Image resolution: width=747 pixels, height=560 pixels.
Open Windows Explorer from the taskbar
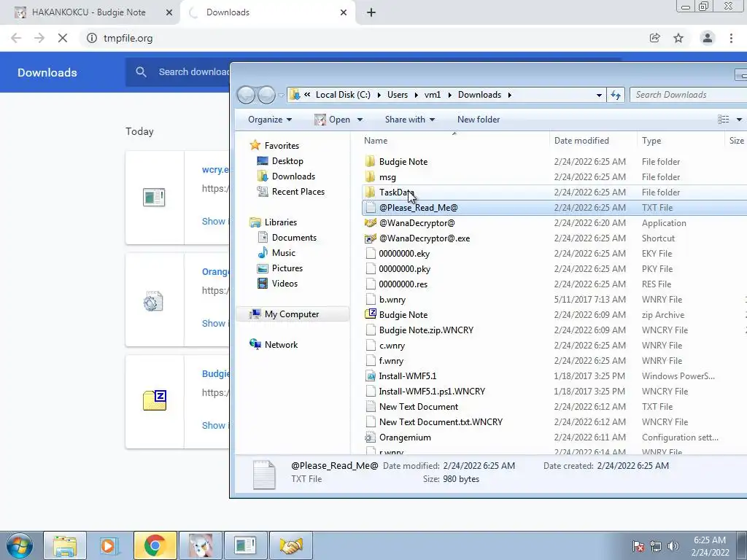click(x=65, y=545)
